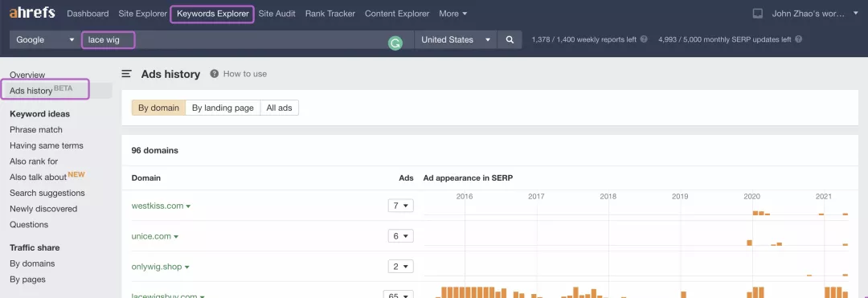Expand the unice.com domain arrow
Viewport: 868px width, 298px height.
coord(176,237)
